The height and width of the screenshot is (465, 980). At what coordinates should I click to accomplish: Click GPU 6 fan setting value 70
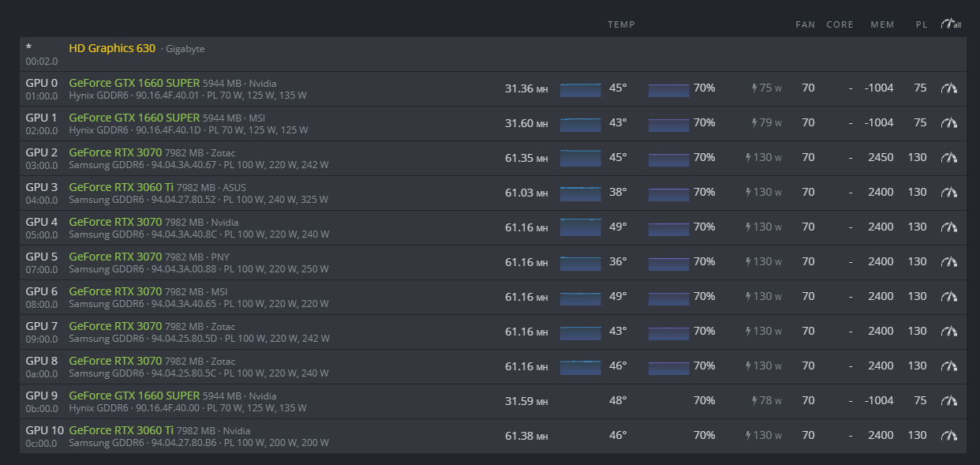pyautogui.click(x=808, y=297)
